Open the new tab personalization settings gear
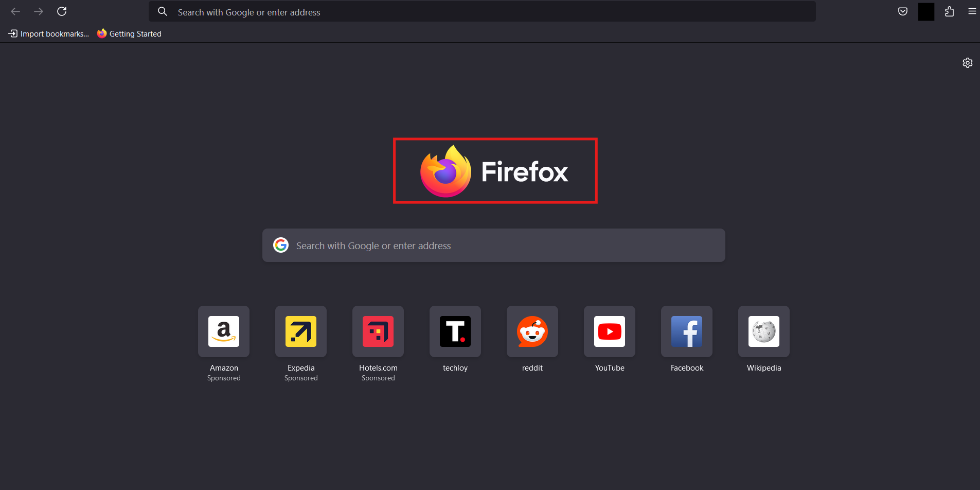Screen dimensions: 980x490 point(968,62)
